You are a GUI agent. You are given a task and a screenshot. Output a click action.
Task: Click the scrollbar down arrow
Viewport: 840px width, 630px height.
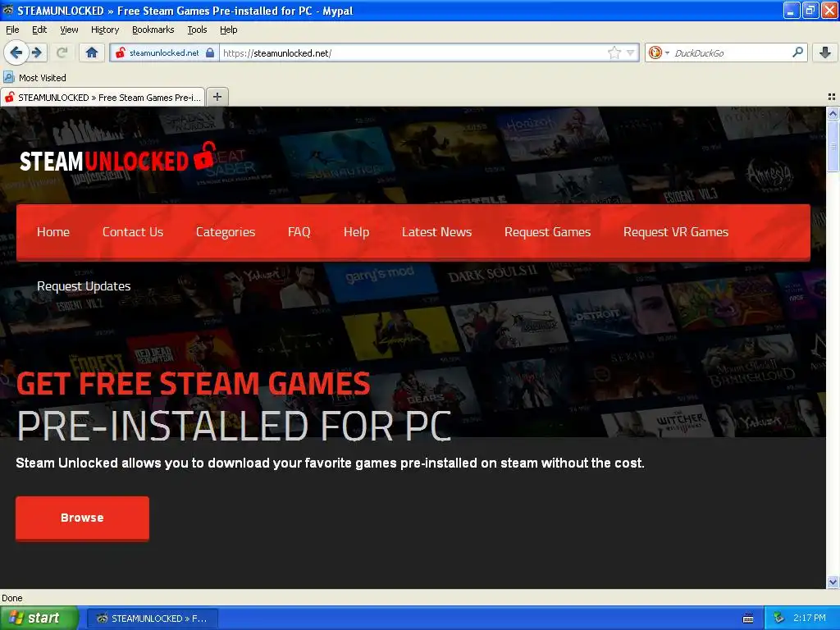pos(833,582)
